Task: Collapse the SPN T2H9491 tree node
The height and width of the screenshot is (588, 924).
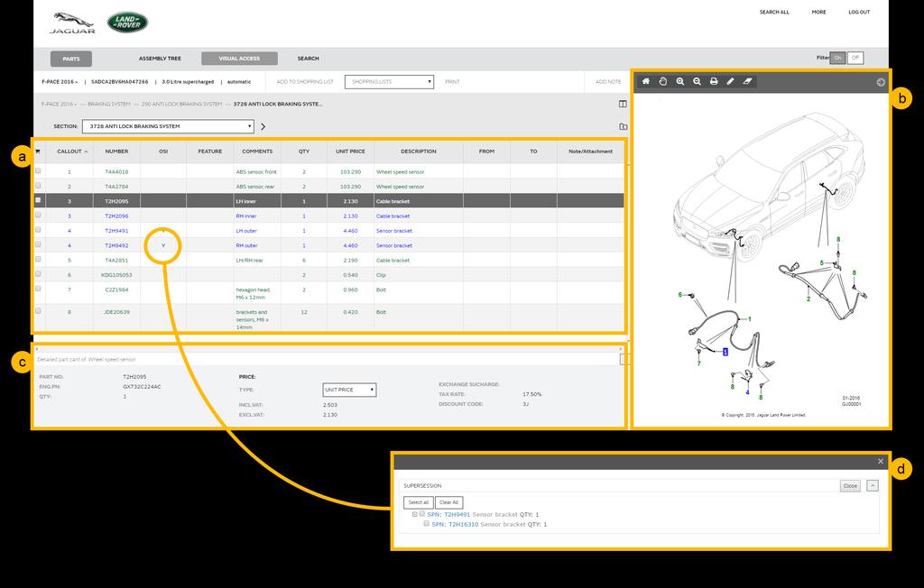Action: click(415, 514)
